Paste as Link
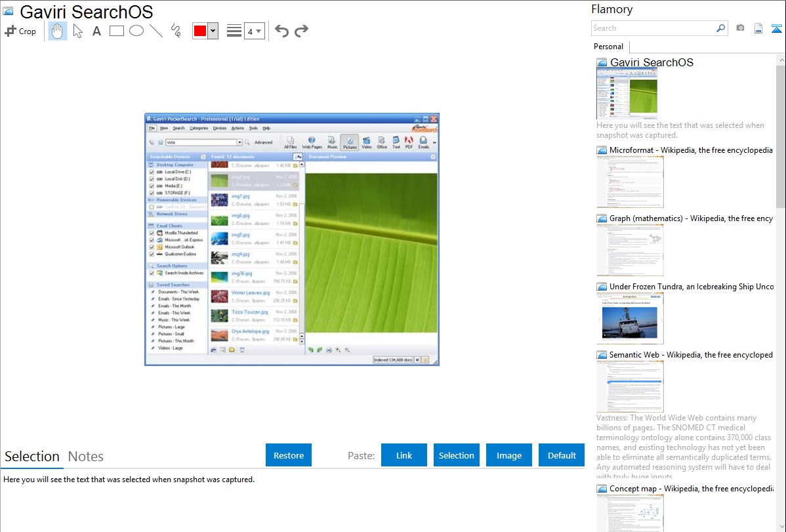The image size is (786, 532). pos(404,455)
